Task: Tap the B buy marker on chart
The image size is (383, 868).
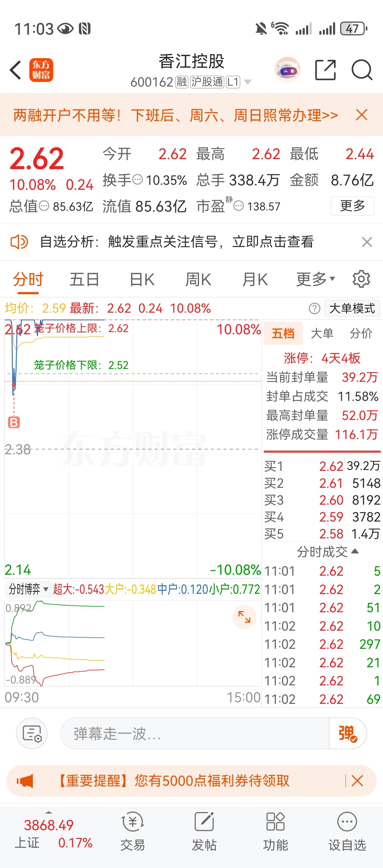Action: [14, 422]
